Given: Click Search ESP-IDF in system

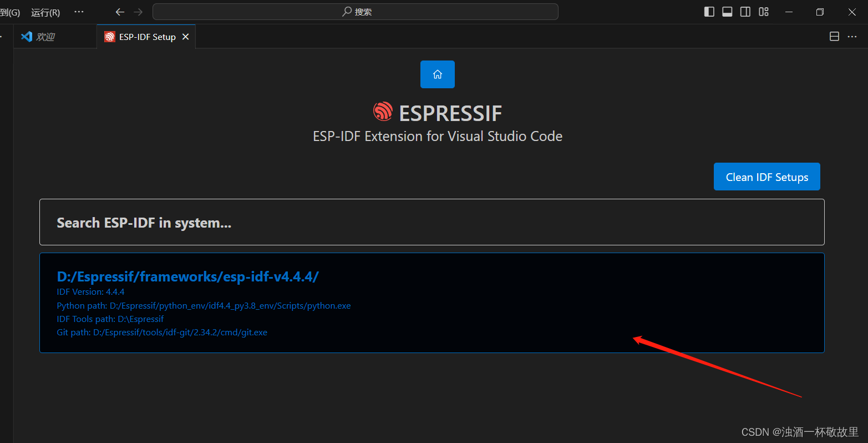Looking at the screenshot, I should [144, 222].
